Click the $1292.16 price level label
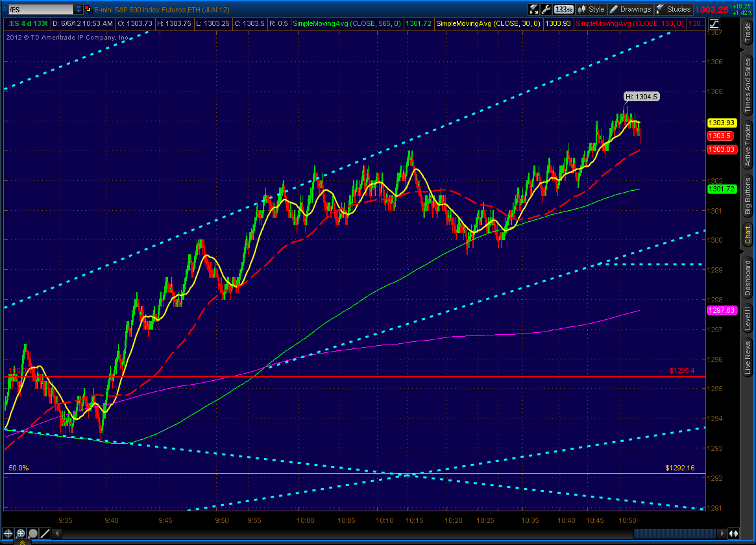This screenshot has width=756, height=545. tap(680, 468)
